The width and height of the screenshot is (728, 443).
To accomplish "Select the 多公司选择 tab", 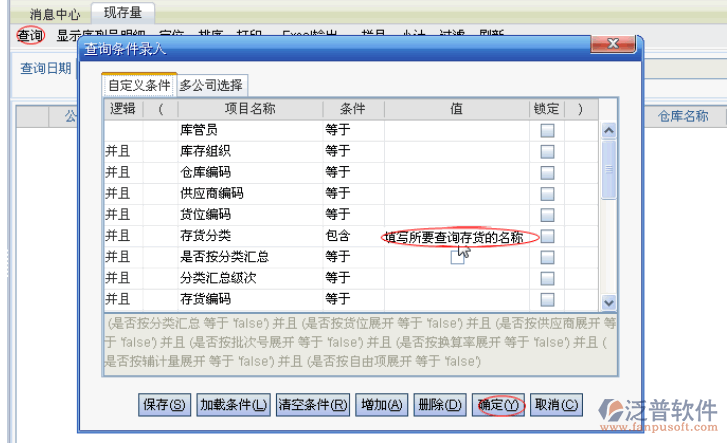I will (x=211, y=85).
